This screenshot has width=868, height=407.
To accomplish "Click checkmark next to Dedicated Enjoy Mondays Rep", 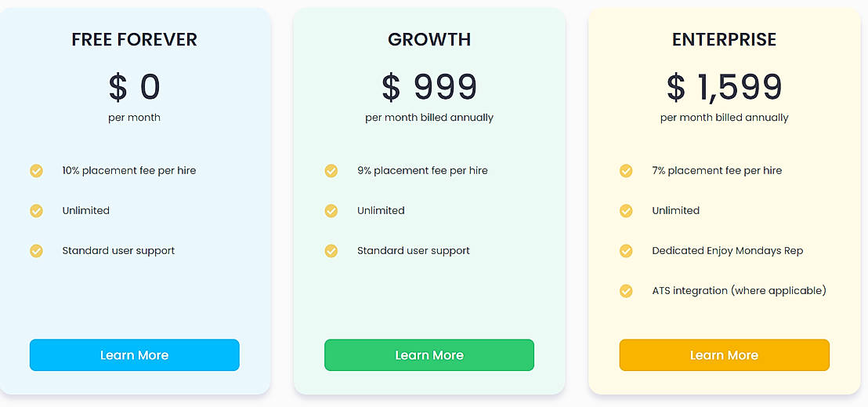I will (x=626, y=251).
